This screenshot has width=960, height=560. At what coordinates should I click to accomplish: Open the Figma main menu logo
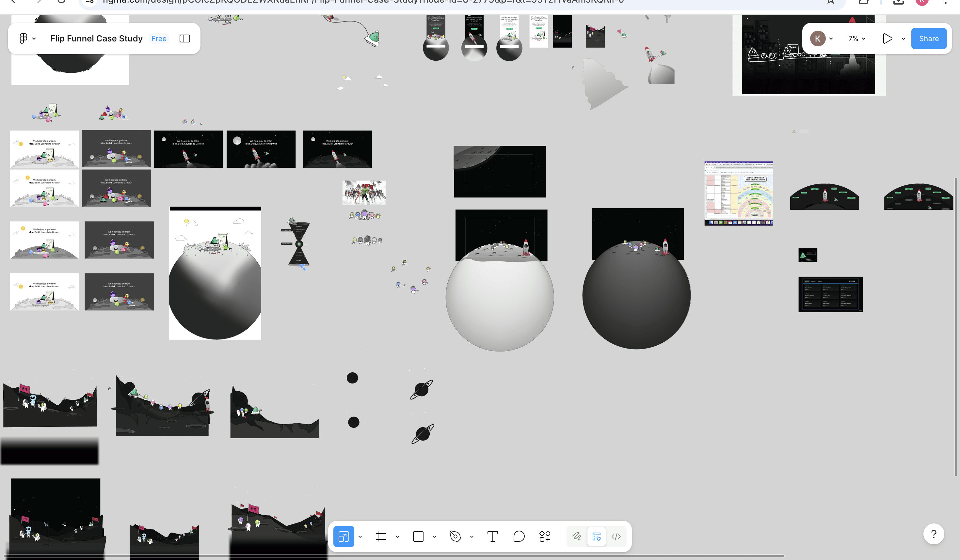coord(24,39)
